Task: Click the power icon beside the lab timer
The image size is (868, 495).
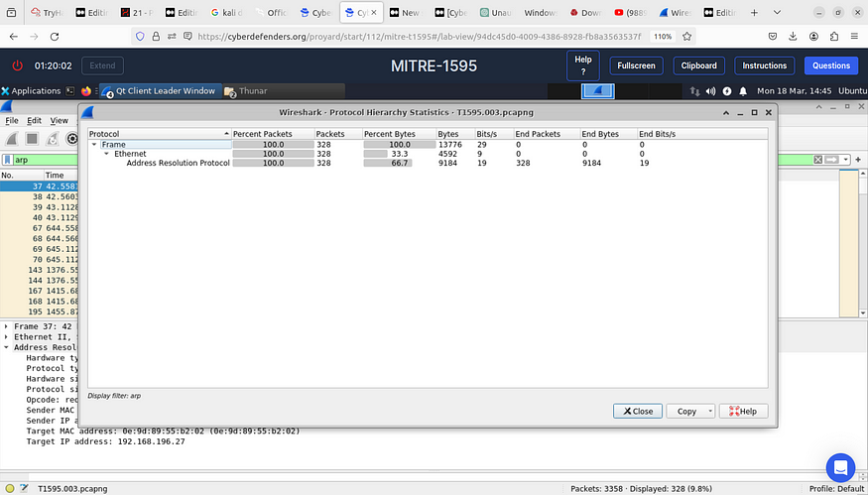Action: pos(17,65)
